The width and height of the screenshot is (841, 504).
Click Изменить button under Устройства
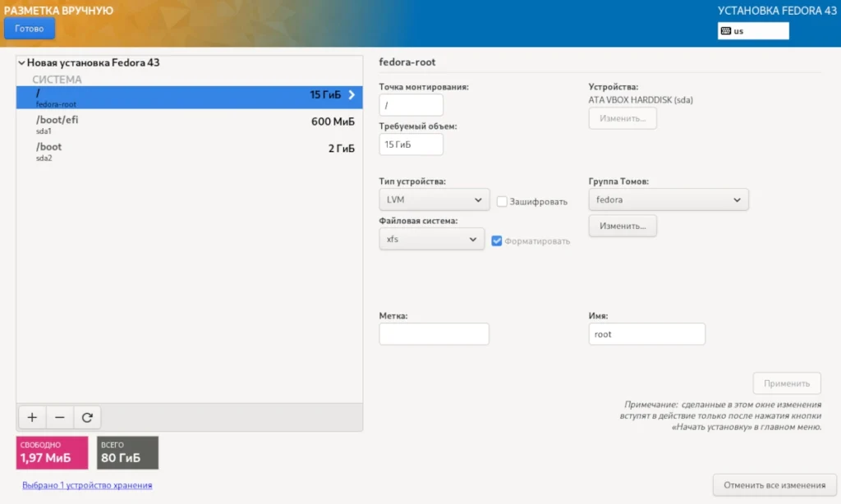[623, 118]
